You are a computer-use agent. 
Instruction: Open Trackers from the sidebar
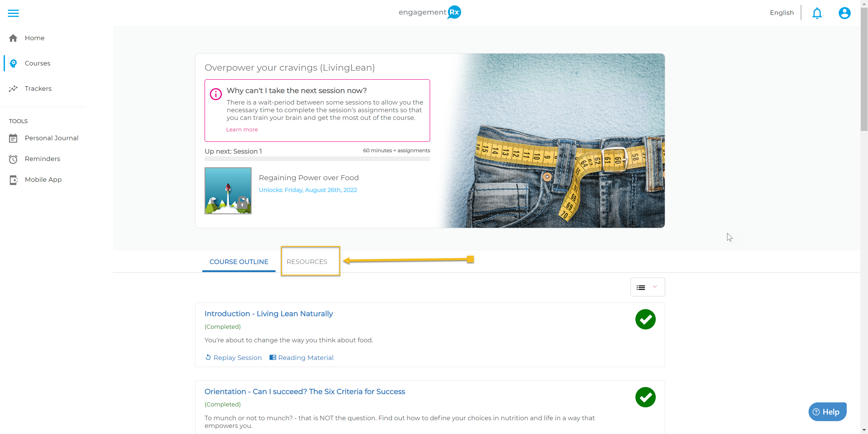point(38,89)
